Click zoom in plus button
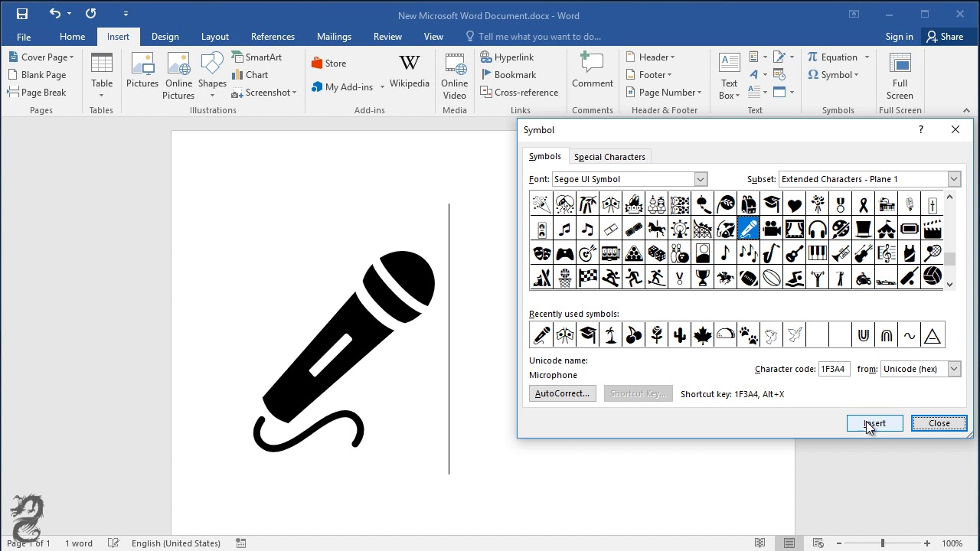This screenshot has height=551, width=980. click(927, 543)
